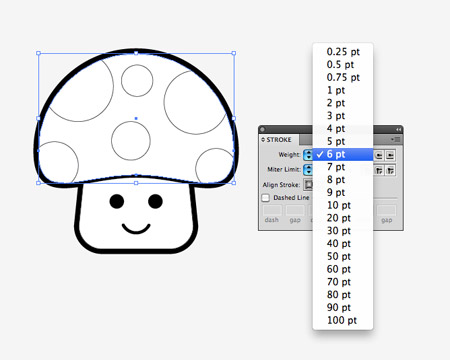This screenshot has height=360, width=450.
Task: Choose 20 pt stroke weight
Action: (343, 218)
